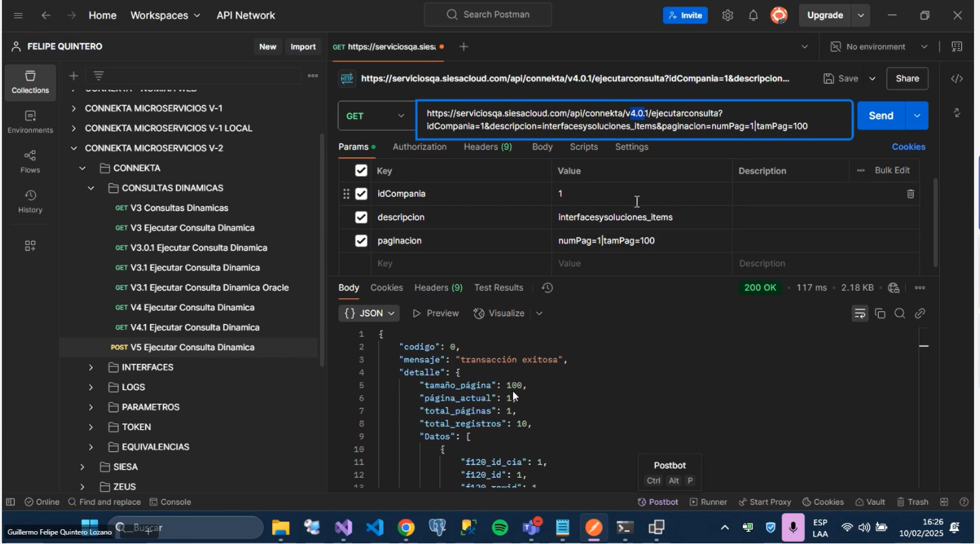
Task: Open the Workspaces menu
Action: (164, 15)
